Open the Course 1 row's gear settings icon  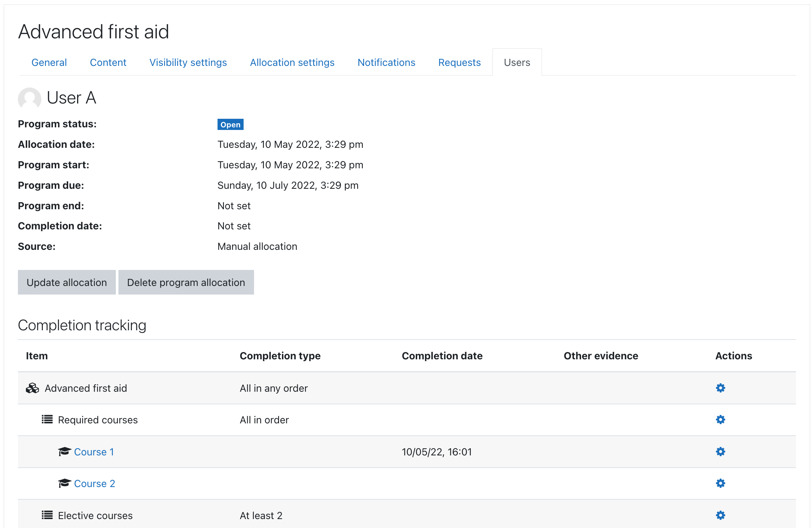pyautogui.click(x=720, y=452)
